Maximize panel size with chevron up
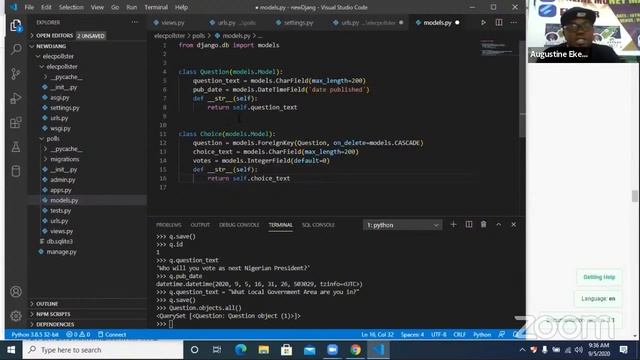640x360 pixels. [x=498, y=224]
